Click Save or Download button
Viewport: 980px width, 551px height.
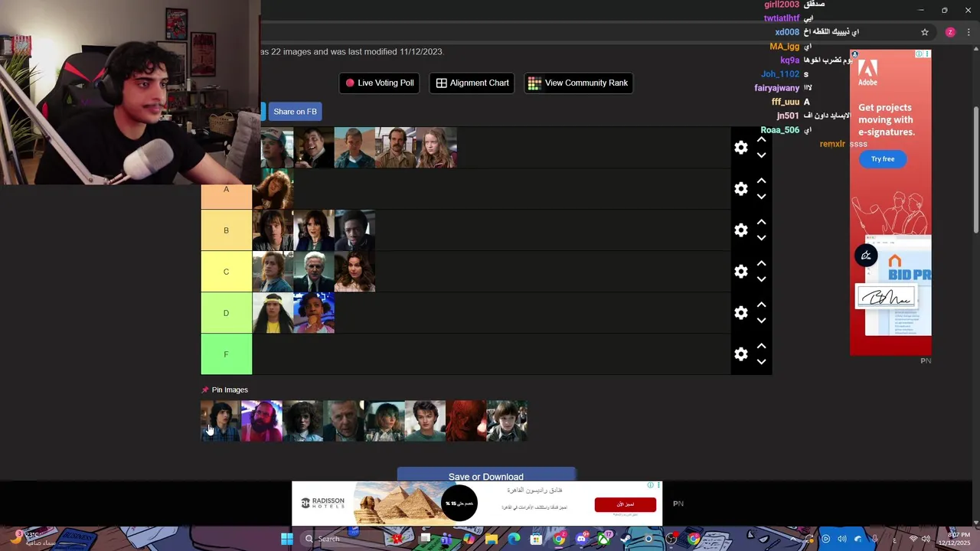[486, 474]
